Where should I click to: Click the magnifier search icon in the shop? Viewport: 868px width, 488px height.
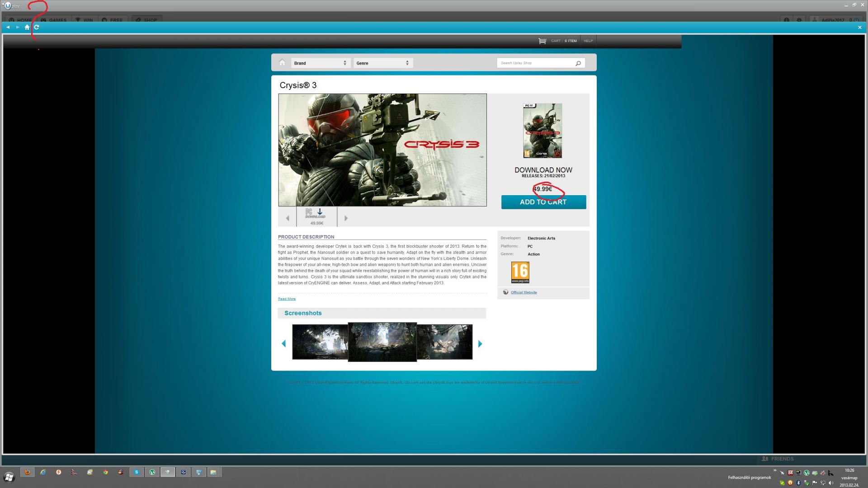pos(578,63)
